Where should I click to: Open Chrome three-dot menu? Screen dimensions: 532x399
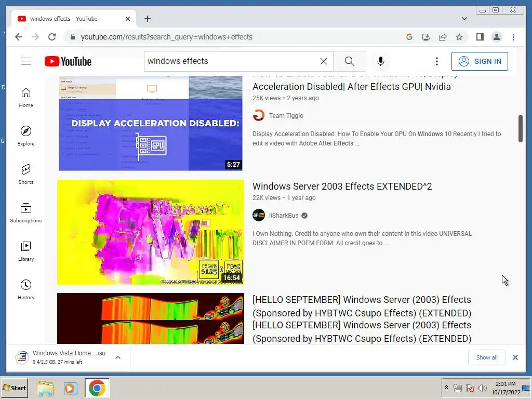513,37
